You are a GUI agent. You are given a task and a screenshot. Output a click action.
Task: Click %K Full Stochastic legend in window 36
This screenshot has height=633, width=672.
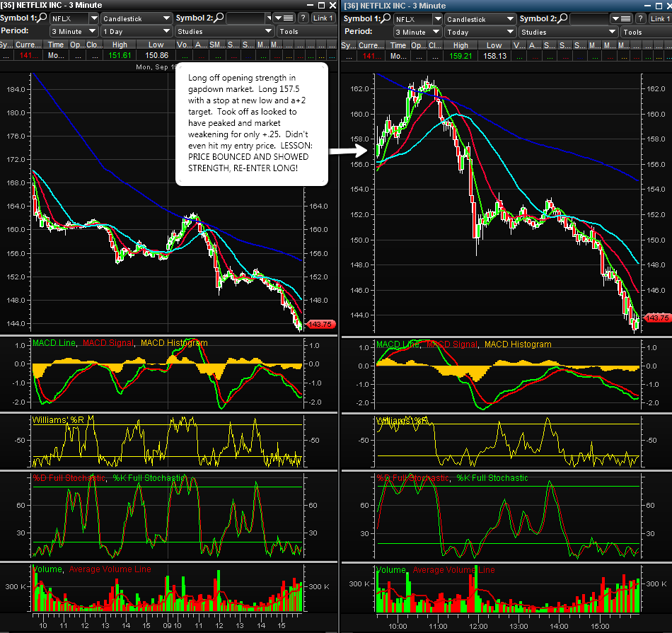click(x=492, y=478)
